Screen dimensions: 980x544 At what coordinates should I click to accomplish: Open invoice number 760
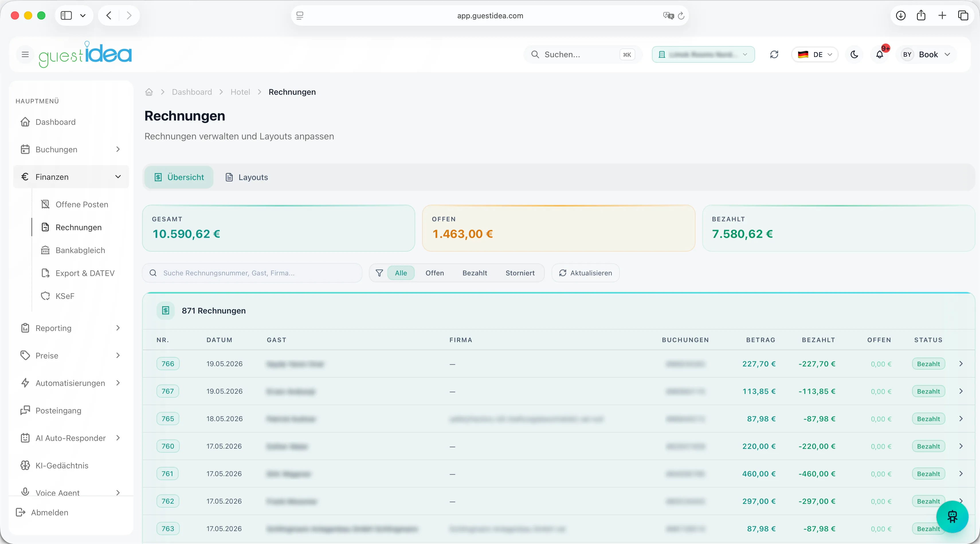(168, 446)
